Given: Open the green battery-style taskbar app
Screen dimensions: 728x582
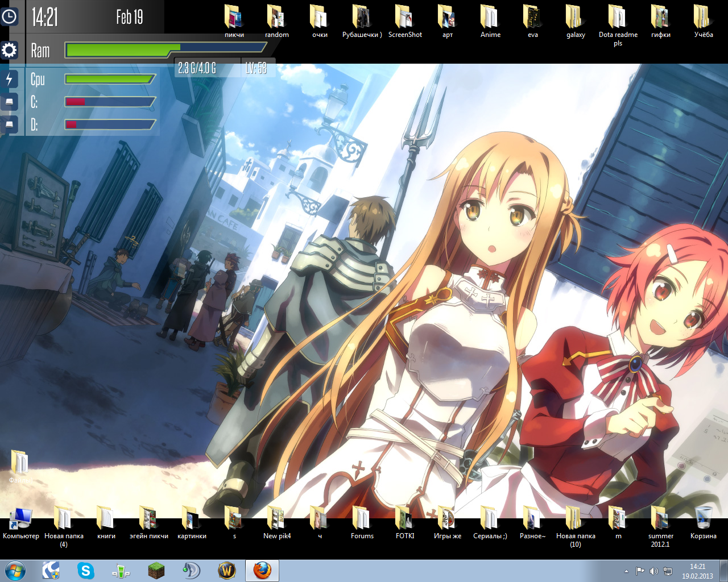Looking at the screenshot, I should tap(121, 570).
